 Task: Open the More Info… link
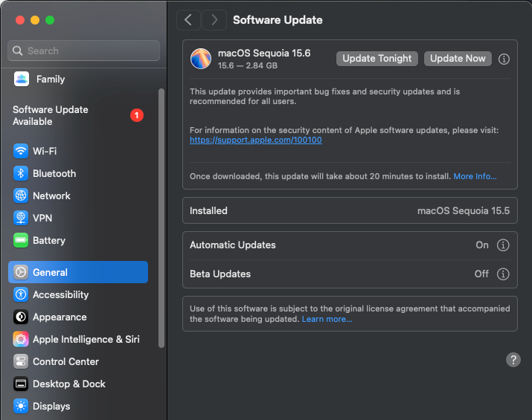475,176
